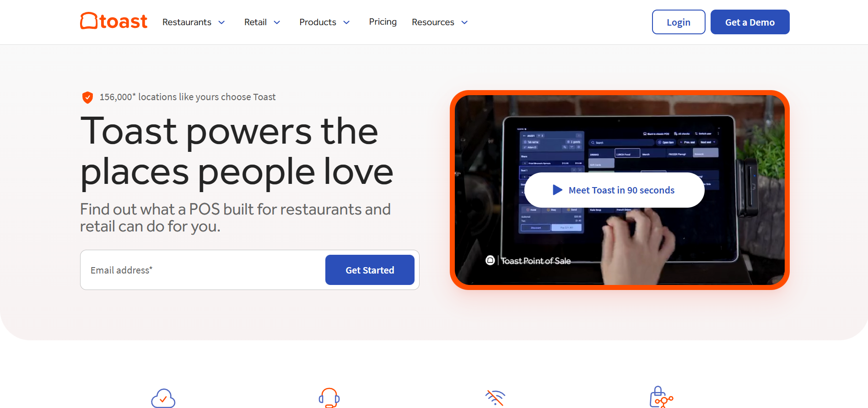Expand the Products dropdown chevron
Image resolution: width=868 pixels, height=408 pixels.
346,22
